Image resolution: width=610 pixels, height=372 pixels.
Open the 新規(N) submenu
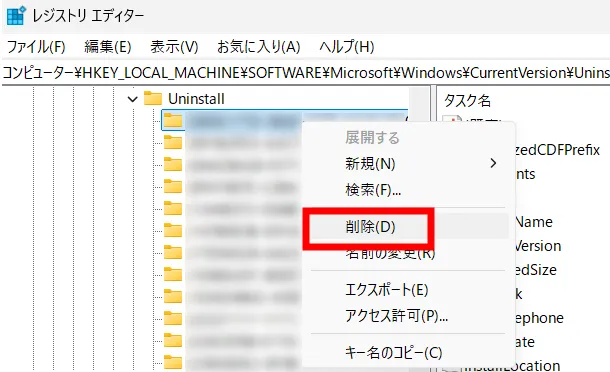(x=409, y=163)
